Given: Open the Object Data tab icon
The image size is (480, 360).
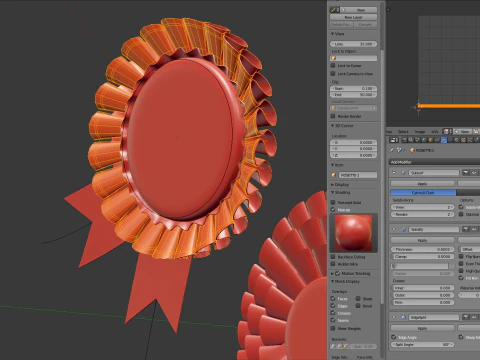Looking at the screenshot, I should click(x=450, y=140).
